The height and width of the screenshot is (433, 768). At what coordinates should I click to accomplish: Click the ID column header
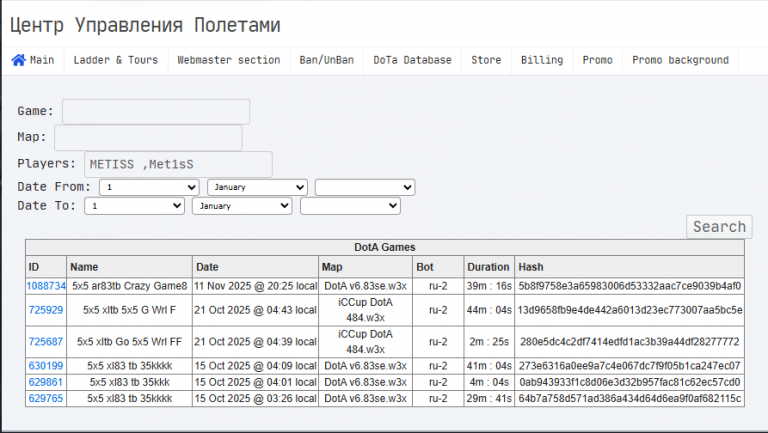(46, 267)
